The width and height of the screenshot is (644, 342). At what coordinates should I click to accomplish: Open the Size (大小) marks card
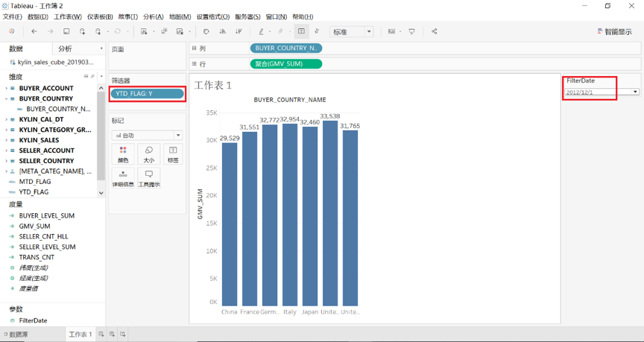pyautogui.click(x=149, y=153)
